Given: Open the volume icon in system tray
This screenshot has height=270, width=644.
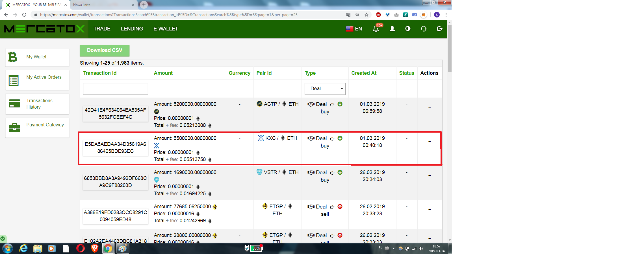Looking at the screenshot, I should coord(421,249).
